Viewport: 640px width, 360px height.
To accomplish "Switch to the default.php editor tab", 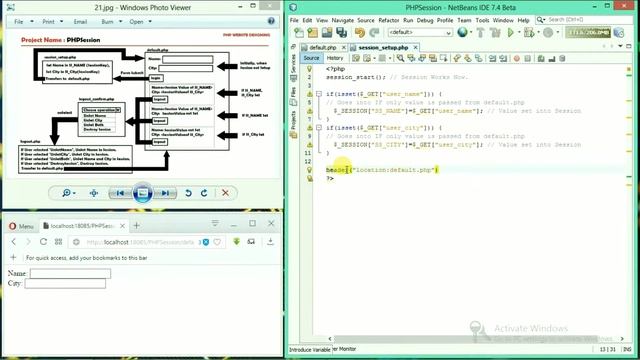I will [x=322, y=48].
